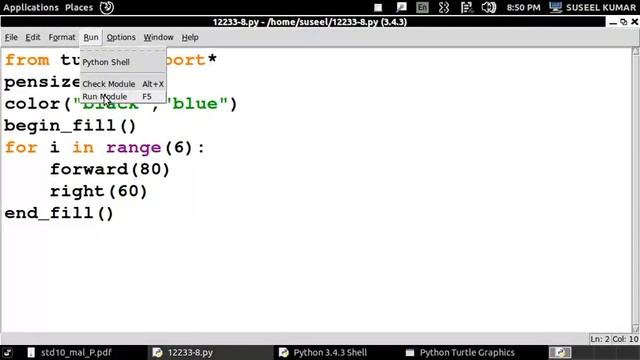Open the Applications panel menu
Viewport: 640px width, 360px height.
click(x=31, y=7)
